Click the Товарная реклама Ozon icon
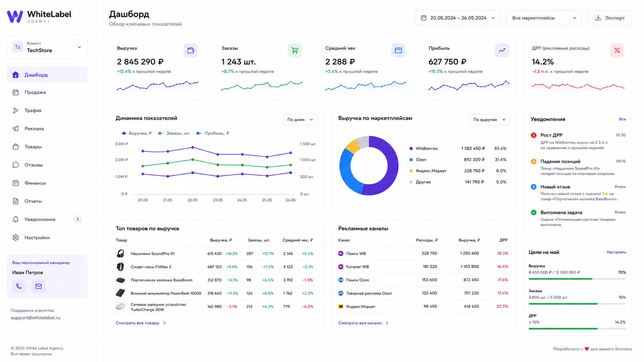The image size is (644, 362). pyautogui.click(x=340, y=293)
